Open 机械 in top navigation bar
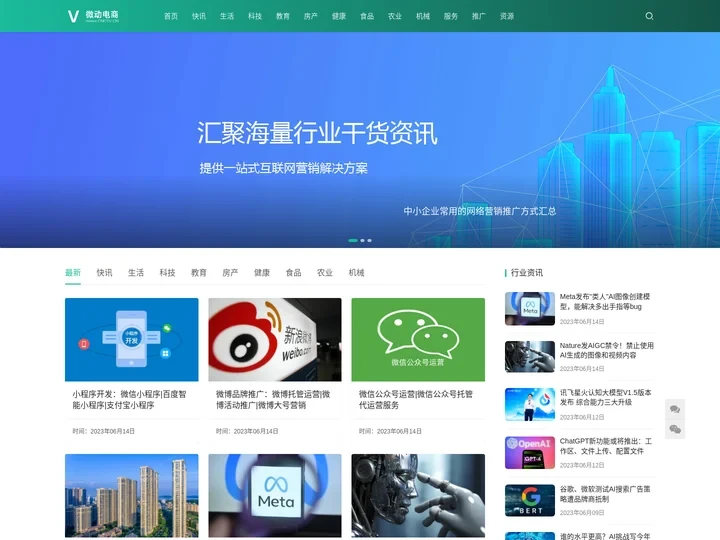Viewport: 720px width, 540px height. [x=423, y=16]
